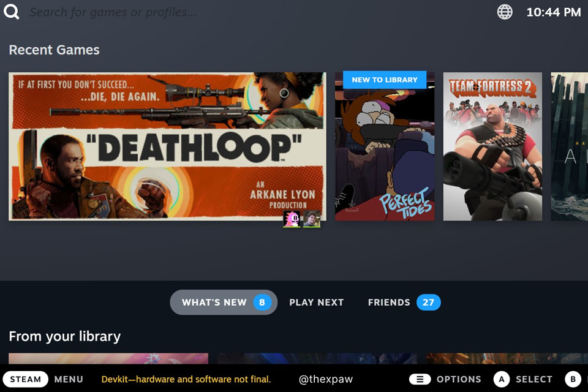Click the Devkit hardware not final notice
588x392 pixels.
pos(186,379)
